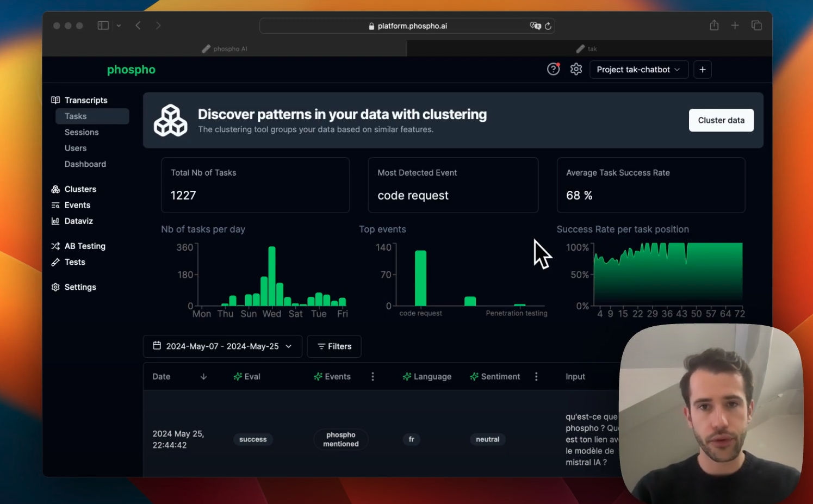Click the plus button beside project selector
The width and height of the screenshot is (813, 504).
(703, 70)
